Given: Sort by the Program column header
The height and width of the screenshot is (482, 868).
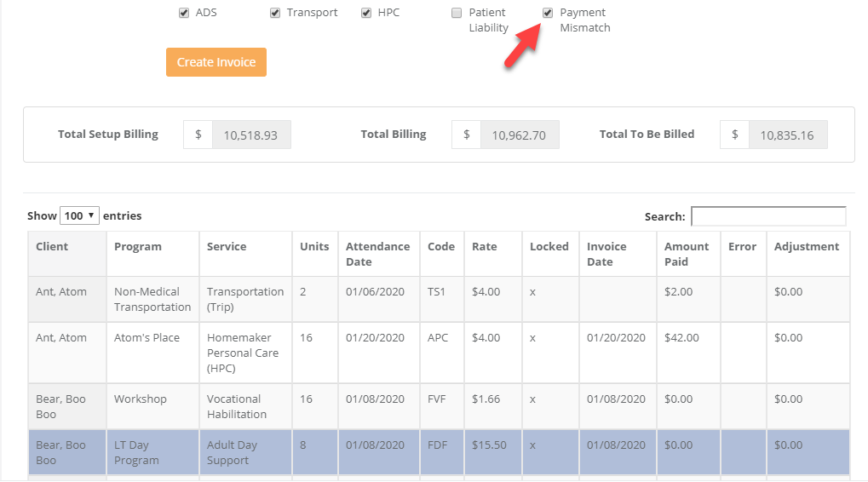Looking at the screenshot, I should 138,247.
